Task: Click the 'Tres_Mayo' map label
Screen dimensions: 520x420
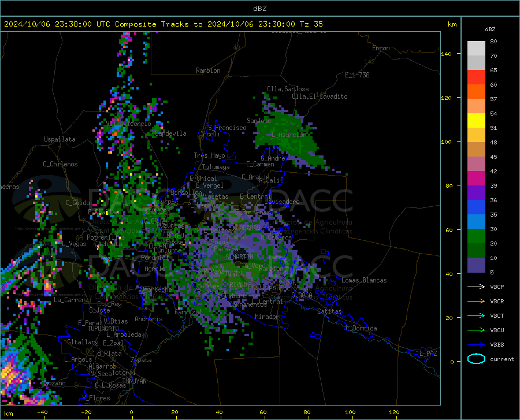Action: (x=209, y=155)
